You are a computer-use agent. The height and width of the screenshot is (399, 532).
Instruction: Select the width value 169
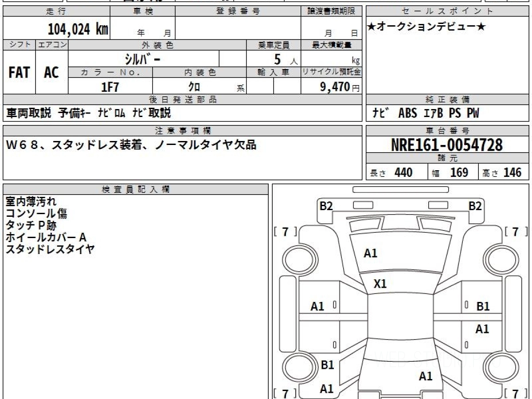[x=459, y=172]
